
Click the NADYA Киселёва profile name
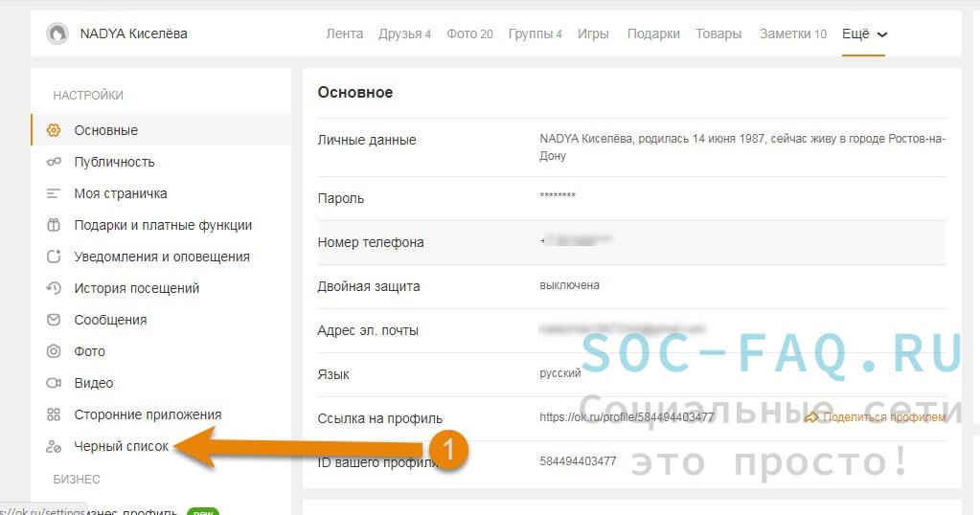[134, 34]
